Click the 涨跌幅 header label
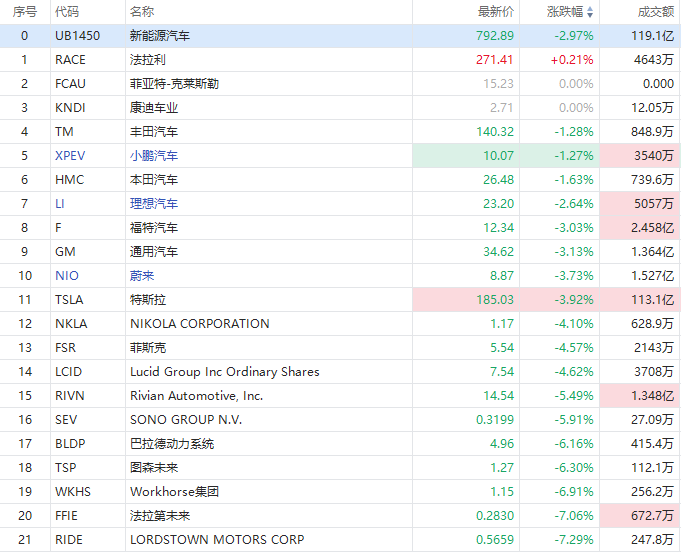The width and height of the screenshot is (681, 552). pyautogui.click(x=565, y=12)
